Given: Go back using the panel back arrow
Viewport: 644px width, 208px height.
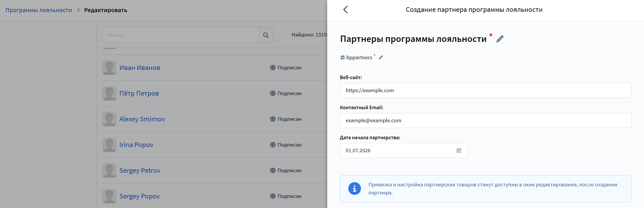Looking at the screenshot, I should tap(345, 10).
